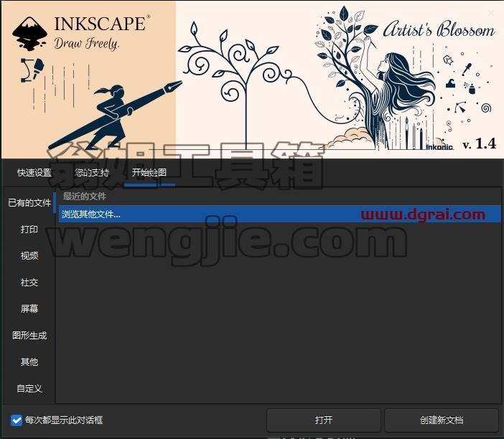Toggle the 每次都显示此对话框 checkbox
Image resolution: width=504 pixels, height=439 pixels.
tap(16, 420)
